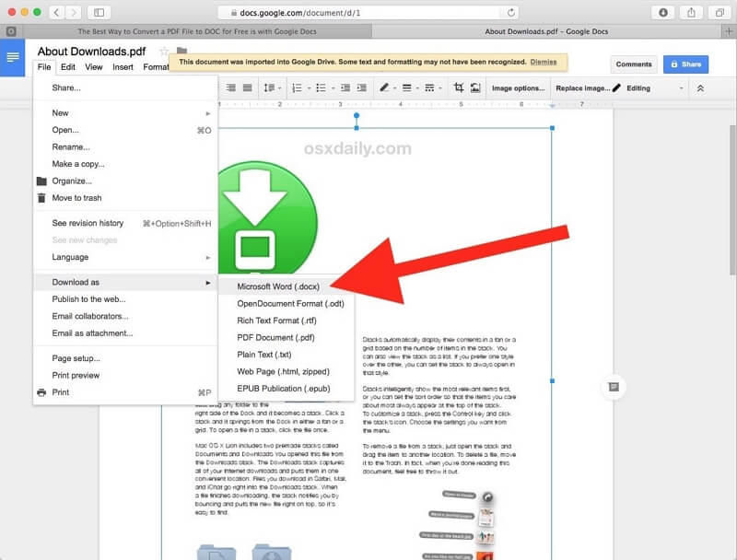Open the line color pen tool
Viewport: 737px width, 560px height.
[384, 88]
